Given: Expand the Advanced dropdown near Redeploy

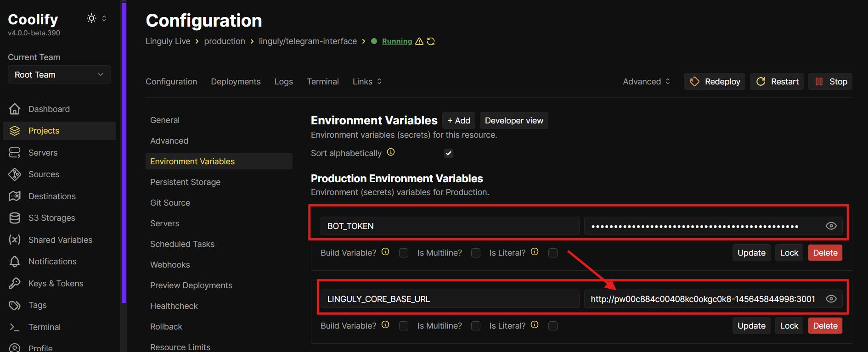Looking at the screenshot, I should [646, 81].
